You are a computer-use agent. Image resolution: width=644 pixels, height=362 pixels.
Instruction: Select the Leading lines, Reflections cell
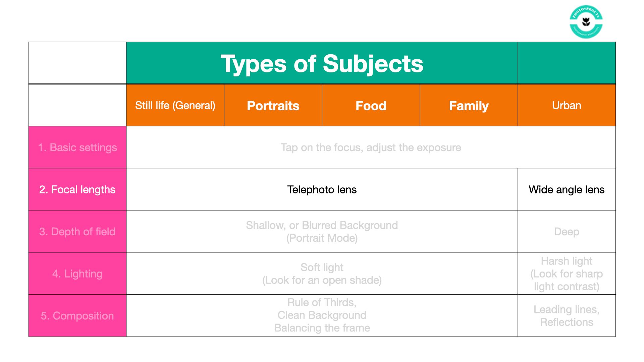point(567,316)
